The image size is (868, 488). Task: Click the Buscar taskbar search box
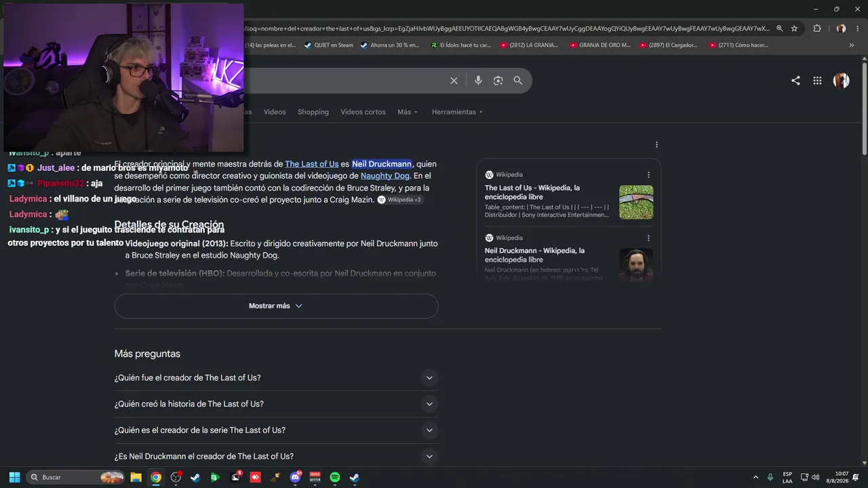click(x=76, y=477)
